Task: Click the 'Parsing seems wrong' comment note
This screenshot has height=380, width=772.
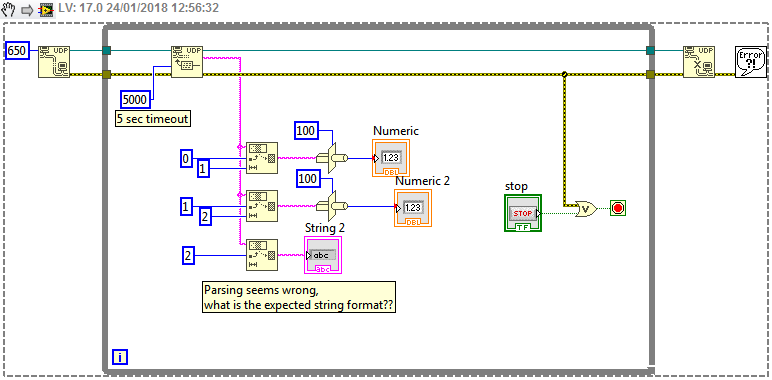Action: 299,297
